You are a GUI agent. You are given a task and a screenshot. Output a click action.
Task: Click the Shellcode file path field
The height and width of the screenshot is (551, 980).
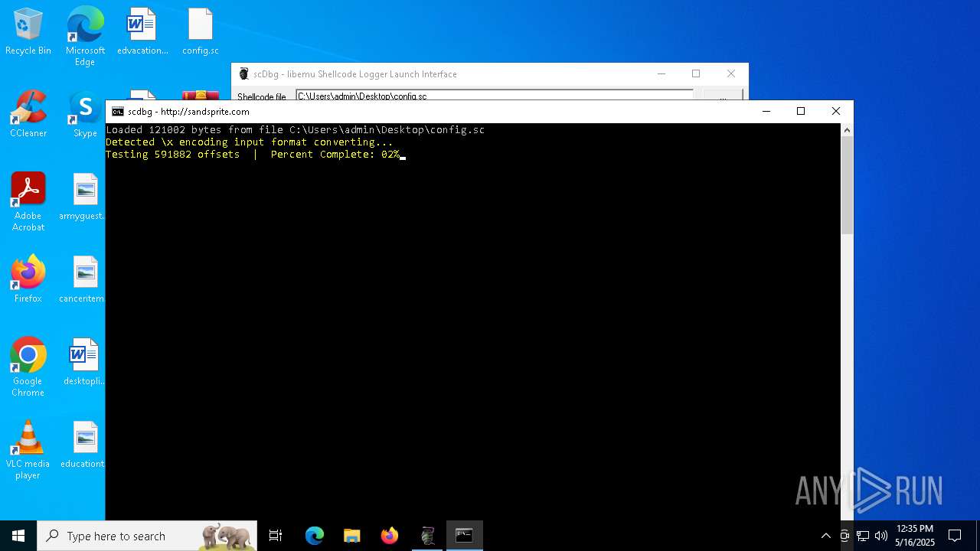[x=495, y=96]
